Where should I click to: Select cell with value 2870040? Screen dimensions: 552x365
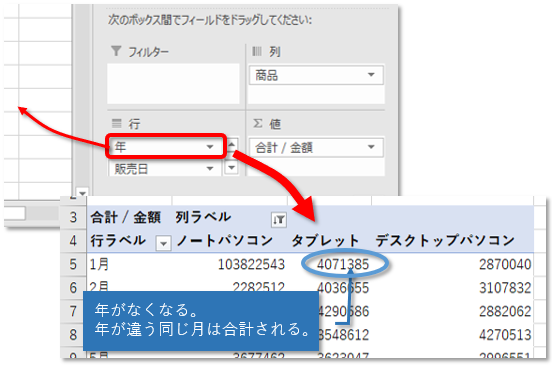coord(453,264)
